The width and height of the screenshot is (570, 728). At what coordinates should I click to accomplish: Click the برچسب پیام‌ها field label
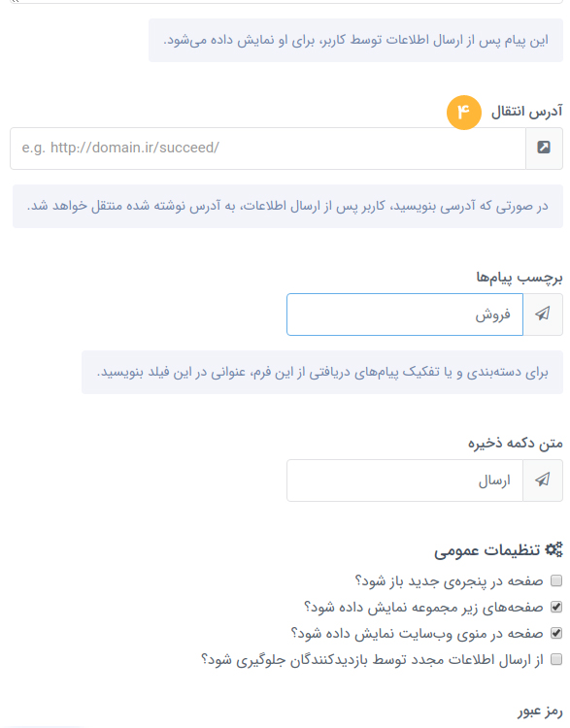tap(519, 278)
